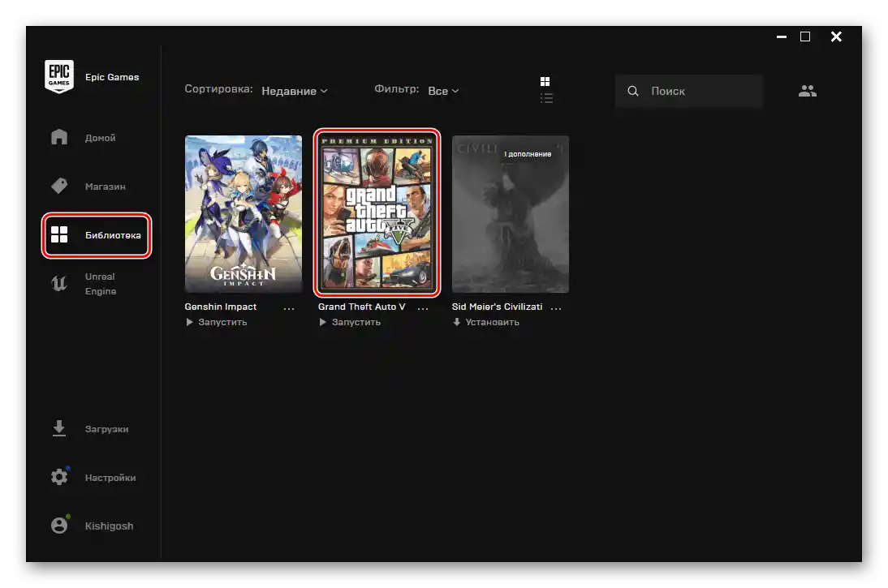Click the settings gear icon
The width and height of the screenshot is (888, 588).
point(59,477)
